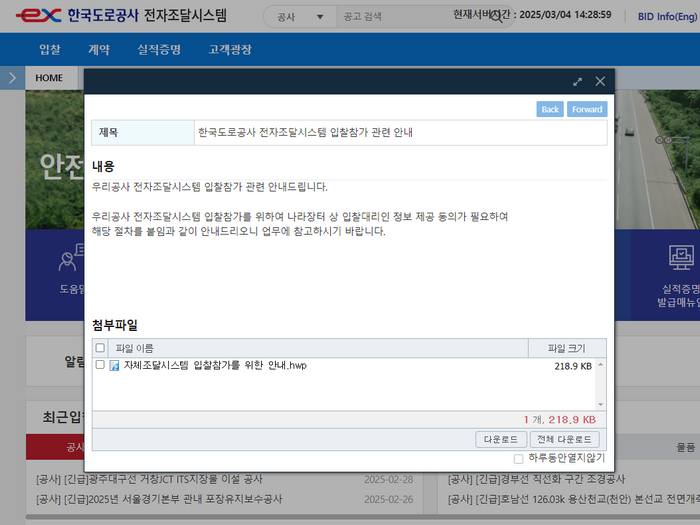Open the 고객광장 menu
The width and height of the screenshot is (700, 525).
click(230, 50)
